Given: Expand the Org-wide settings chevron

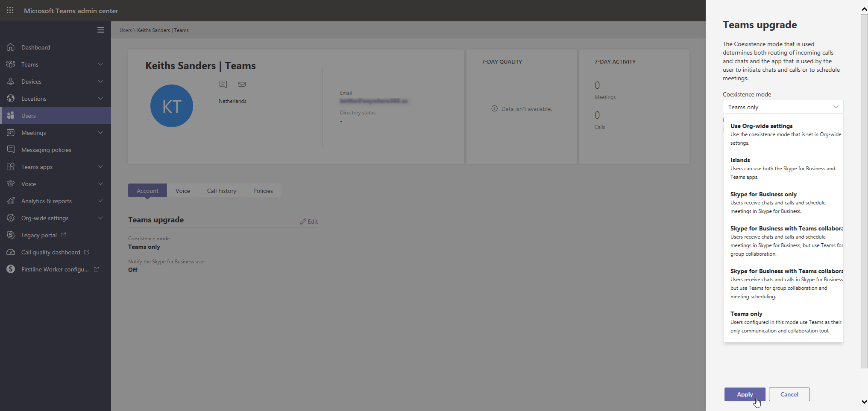Looking at the screenshot, I should tap(100, 218).
